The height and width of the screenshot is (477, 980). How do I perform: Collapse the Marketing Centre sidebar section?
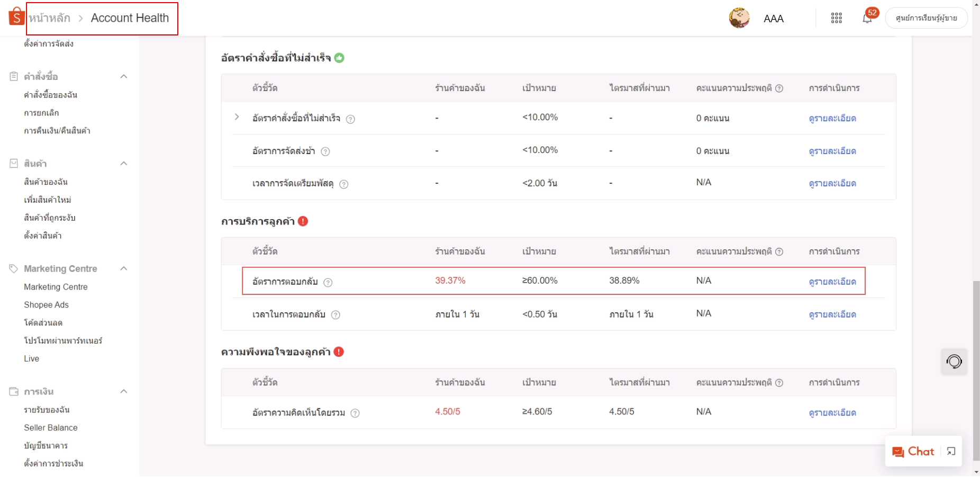[124, 269]
